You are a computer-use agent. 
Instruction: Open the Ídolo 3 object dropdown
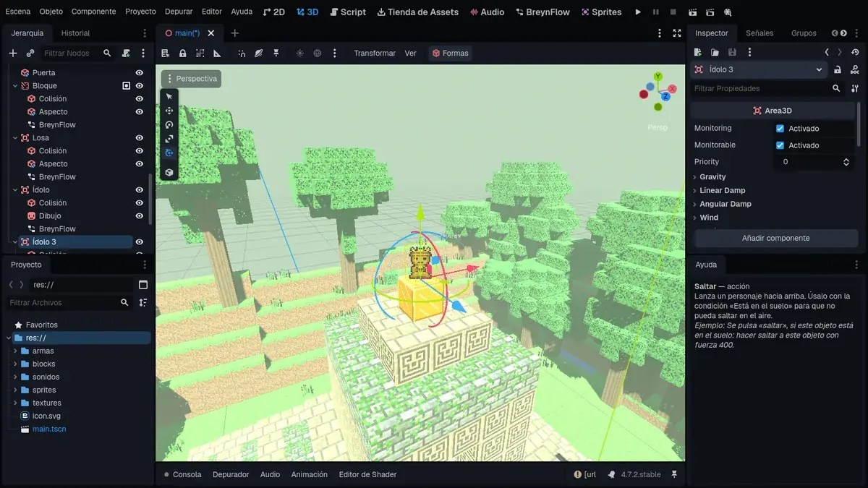[x=759, y=69]
